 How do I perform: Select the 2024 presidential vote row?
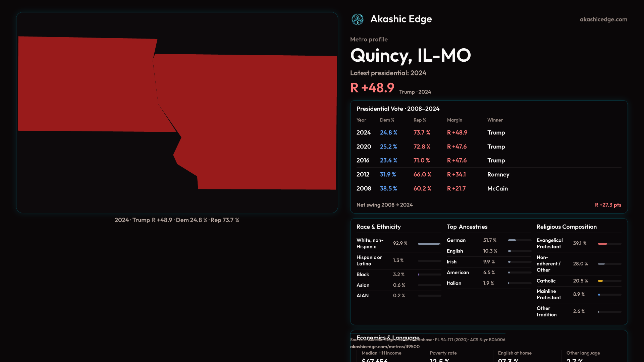(x=488, y=133)
